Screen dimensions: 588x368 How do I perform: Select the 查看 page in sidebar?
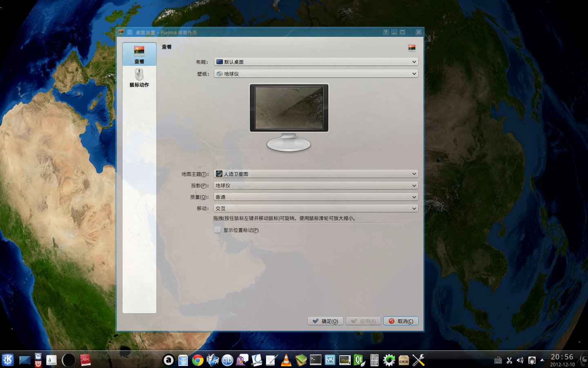click(x=139, y=54)
